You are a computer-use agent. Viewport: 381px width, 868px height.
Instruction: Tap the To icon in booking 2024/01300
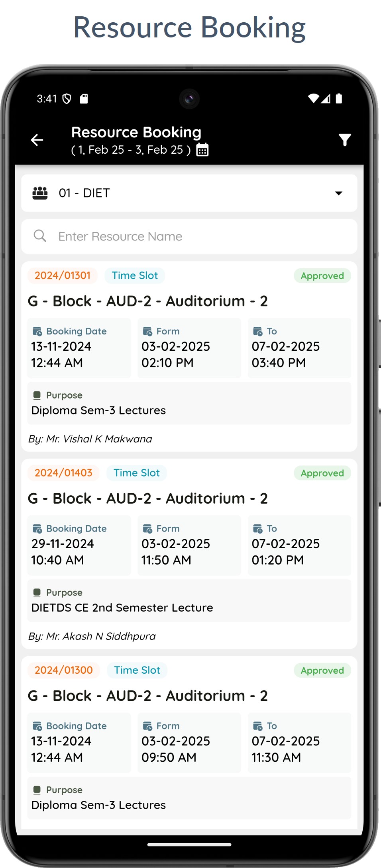pos(258,726)
